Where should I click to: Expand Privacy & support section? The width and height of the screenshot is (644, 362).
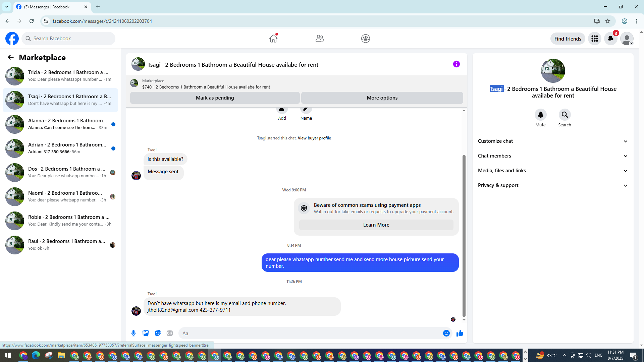(x=552, y=185)
